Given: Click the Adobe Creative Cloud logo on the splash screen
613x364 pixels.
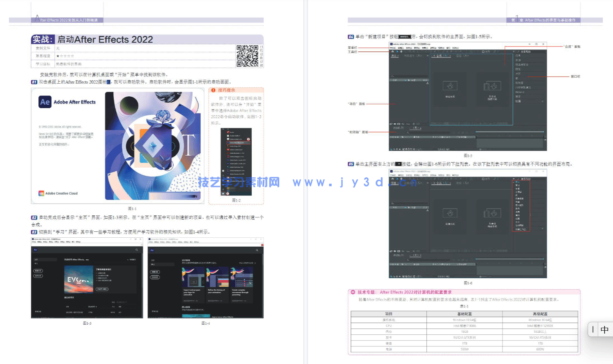Looking at the screenshot, I should (42, 193).
